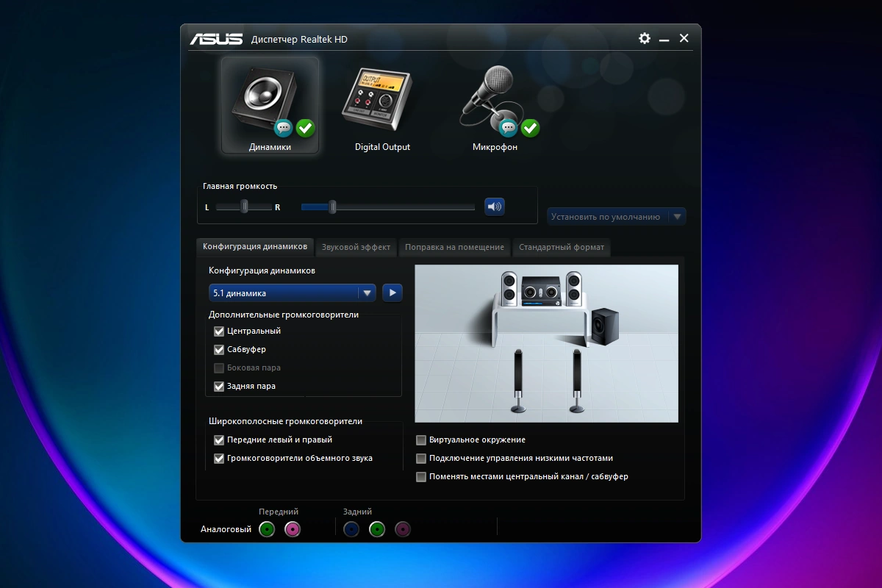This screenshot has height=588, width=882.
Task: Click the ASUS logo in title bar
Action: 216,39
